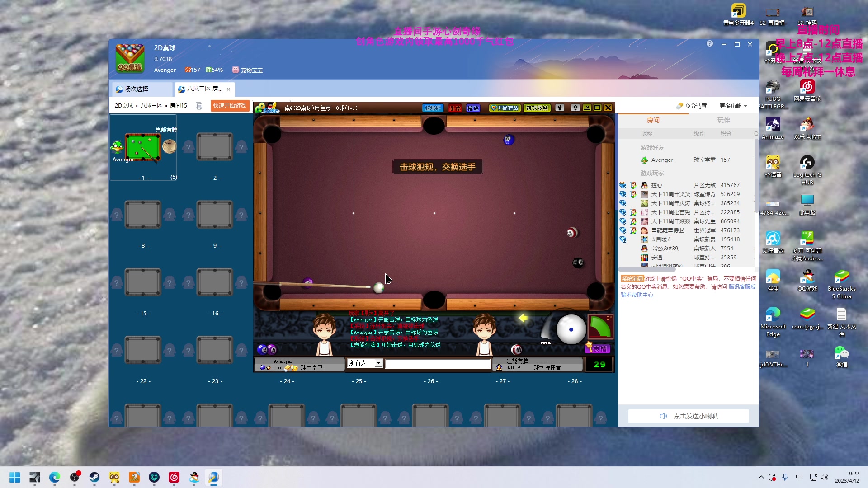Open the 雷电多开器4 desktop icon

[738, 14]
